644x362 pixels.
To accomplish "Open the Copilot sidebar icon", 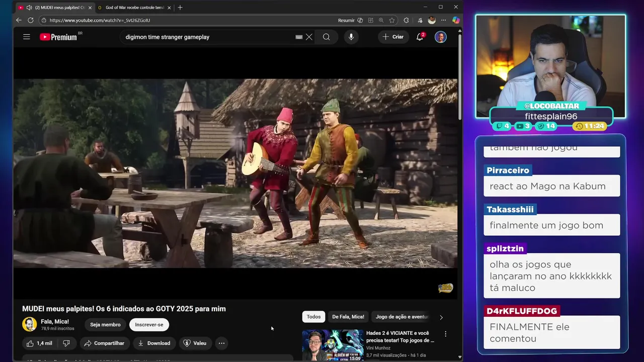I will click(x=456, y=20).
